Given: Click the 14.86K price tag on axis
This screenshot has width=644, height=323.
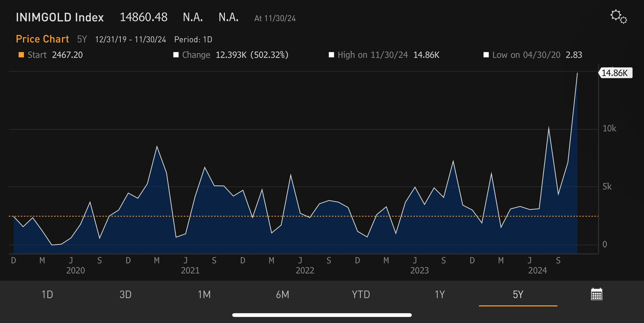Looking at the screenshot, I should pyautogui.click(x=615, y=73).
